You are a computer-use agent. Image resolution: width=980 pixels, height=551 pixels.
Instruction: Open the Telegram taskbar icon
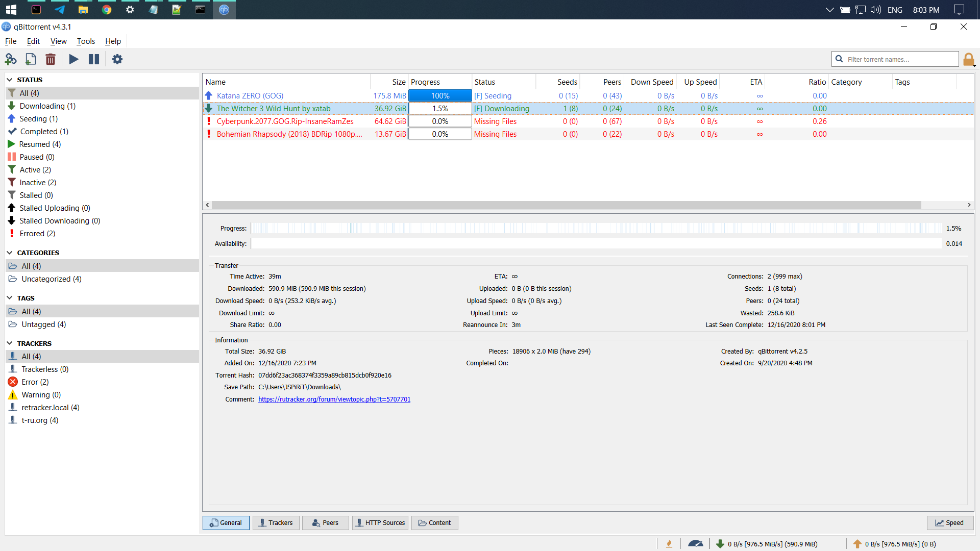[x=60, y=9]
